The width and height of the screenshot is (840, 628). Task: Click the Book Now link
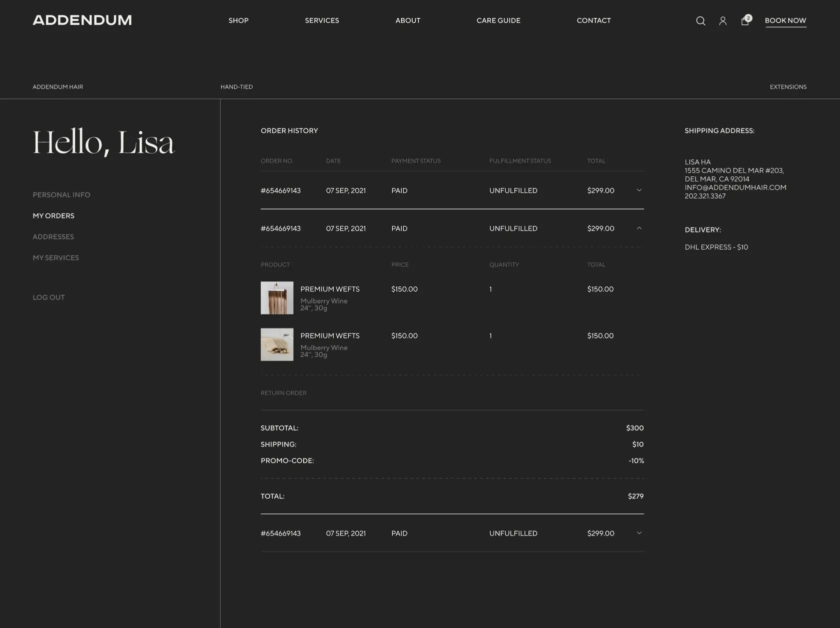pyautogui.click(x=785, y=20)
